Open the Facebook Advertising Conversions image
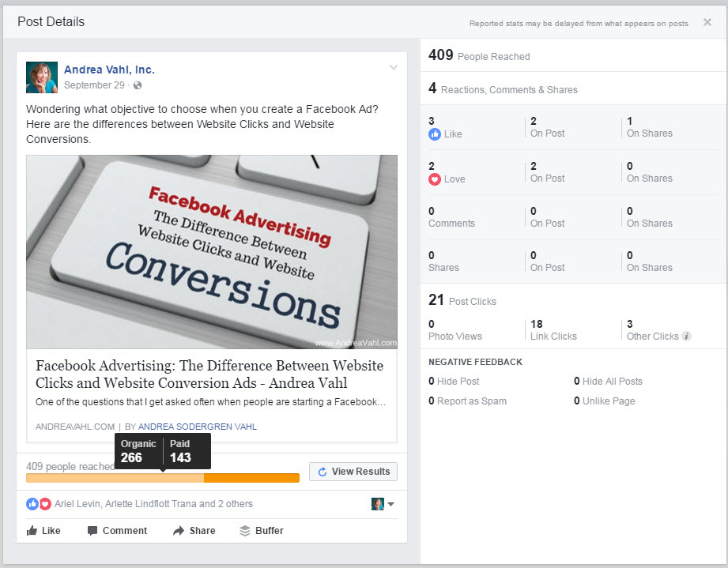This screenshot has width=728, height=568. [x=212, y=251]
